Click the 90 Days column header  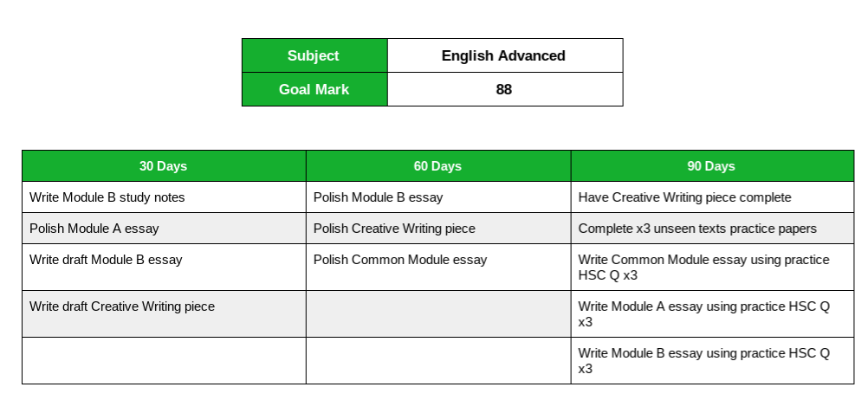coord(711,166)
